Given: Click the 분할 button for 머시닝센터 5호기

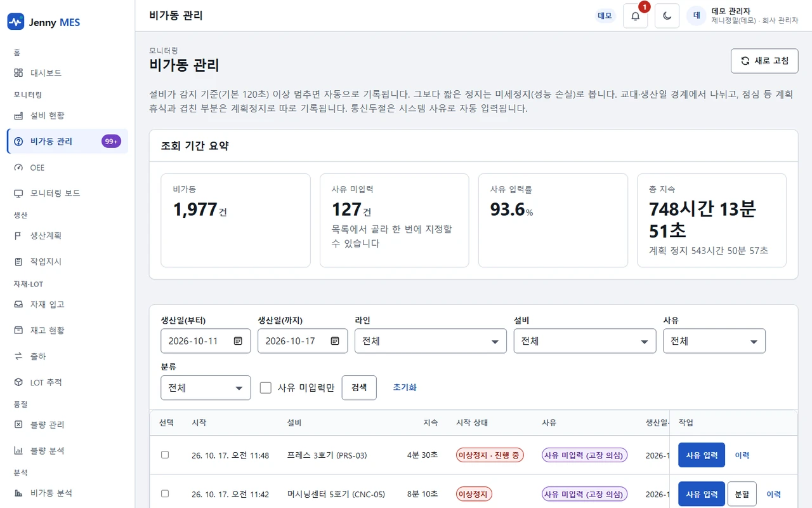Looking at the screenshot, I should pyautogui.click(x=742, y=493).
